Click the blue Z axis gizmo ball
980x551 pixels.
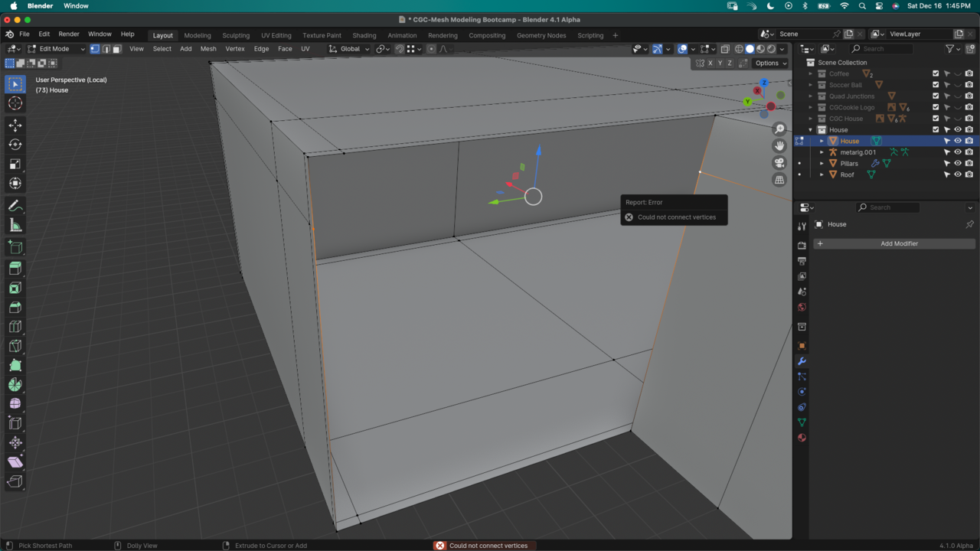click(763, 83)
